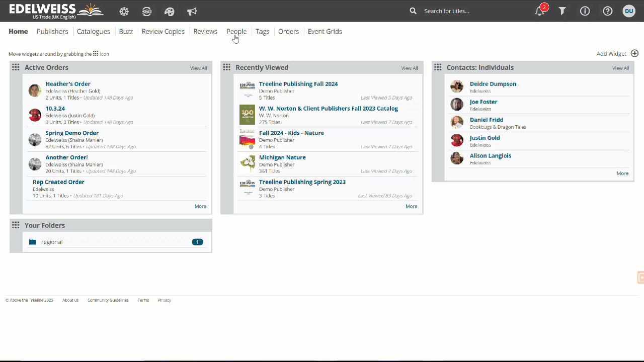Click Deidre Dumpson's contact avatar
This screenshot has width=644, height=362.
[x=457, y=86]
